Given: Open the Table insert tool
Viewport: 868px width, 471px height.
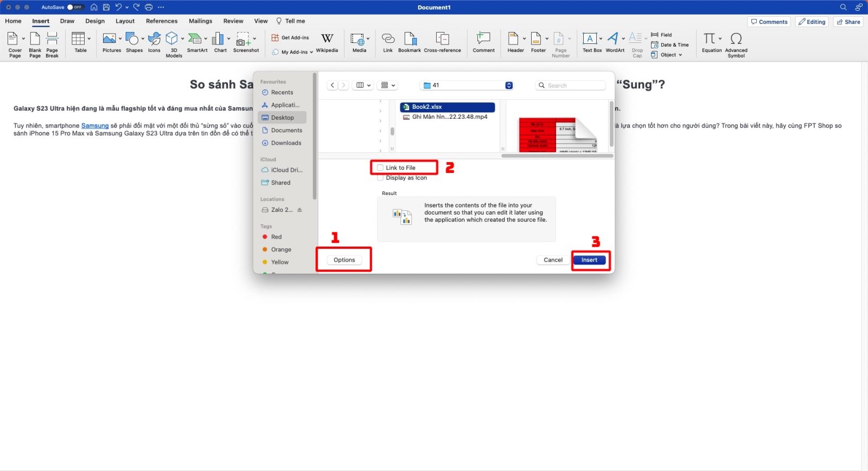Looking at the screenshot, I should click(80, 42).
